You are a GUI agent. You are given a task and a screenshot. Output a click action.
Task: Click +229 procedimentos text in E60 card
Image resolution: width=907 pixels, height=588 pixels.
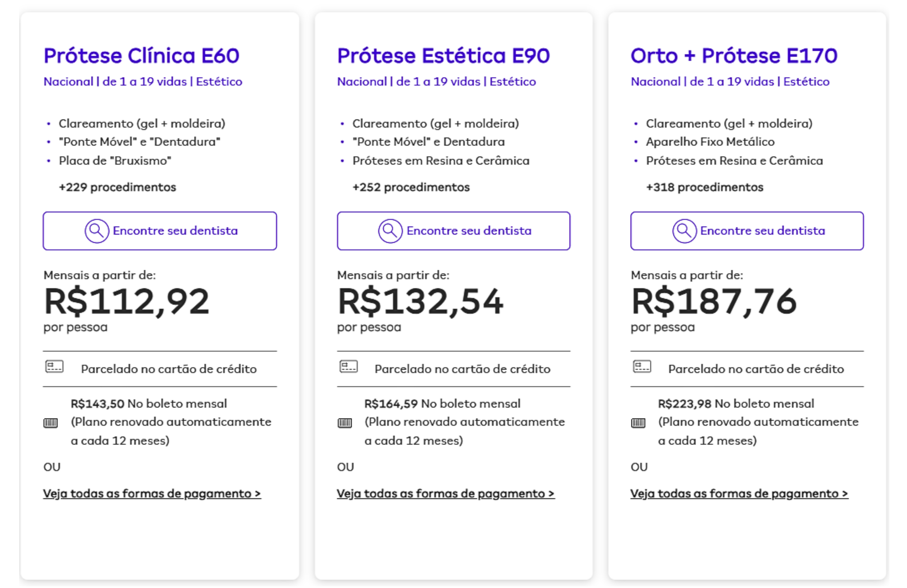(x=117, y=187)
